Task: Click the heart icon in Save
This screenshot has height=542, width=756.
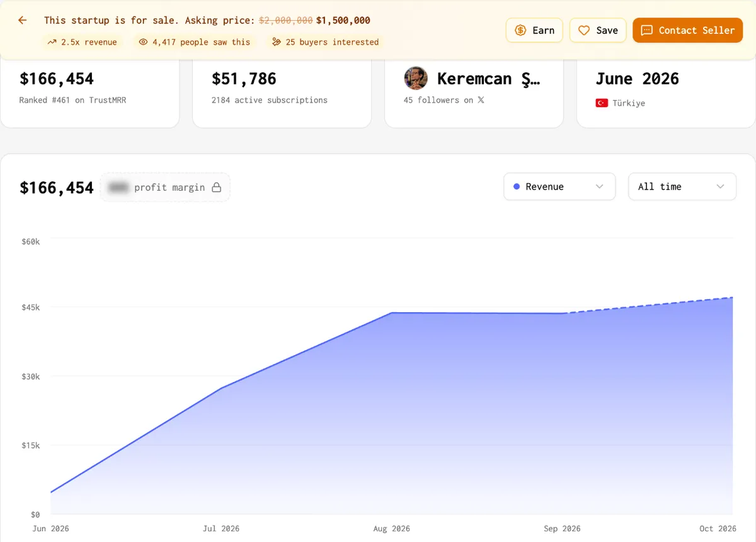Action: coord(584,30)
